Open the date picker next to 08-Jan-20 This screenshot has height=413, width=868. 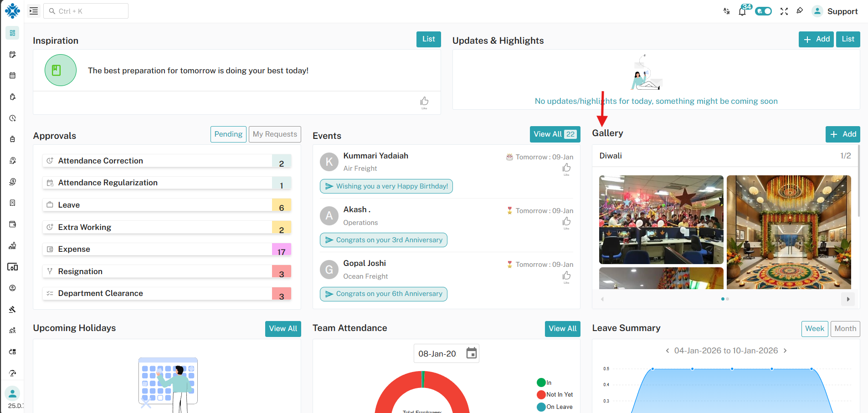(472, 353)
